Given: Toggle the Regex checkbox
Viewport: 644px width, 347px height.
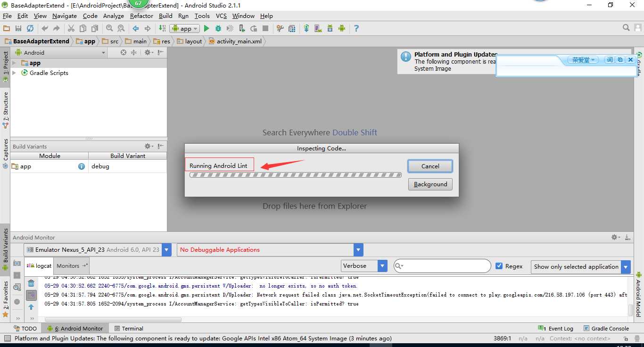Looking at the screenshot, I should coord(499,266).
